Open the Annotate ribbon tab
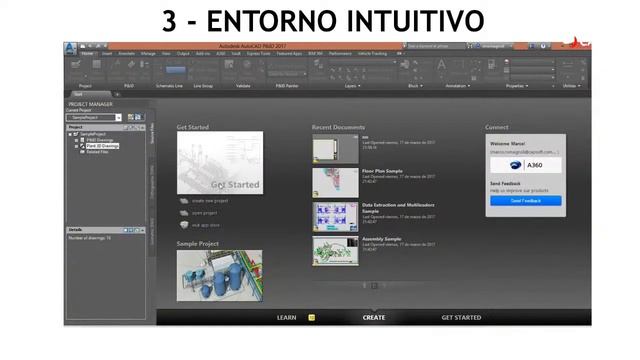640x360 pixels. pos(127,53)
